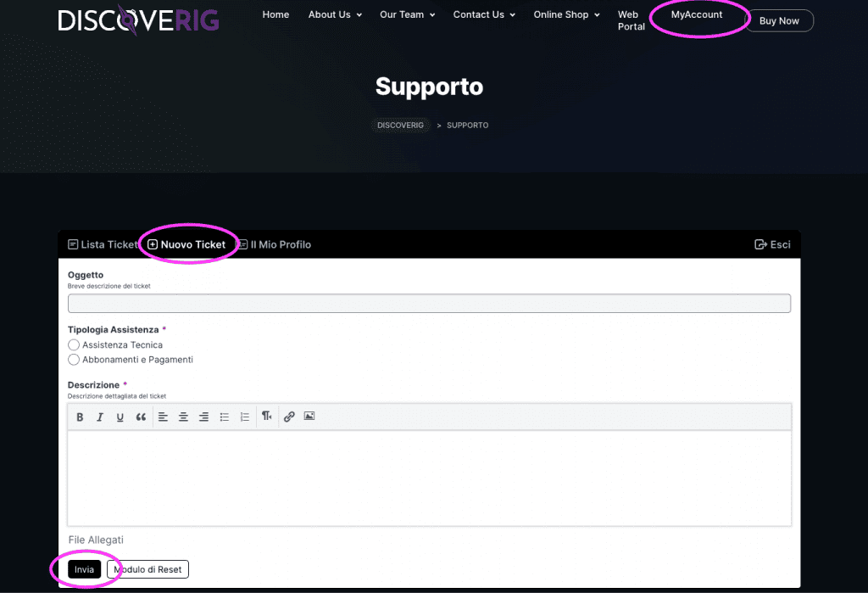Apply italic formatting in description editor

100,417
